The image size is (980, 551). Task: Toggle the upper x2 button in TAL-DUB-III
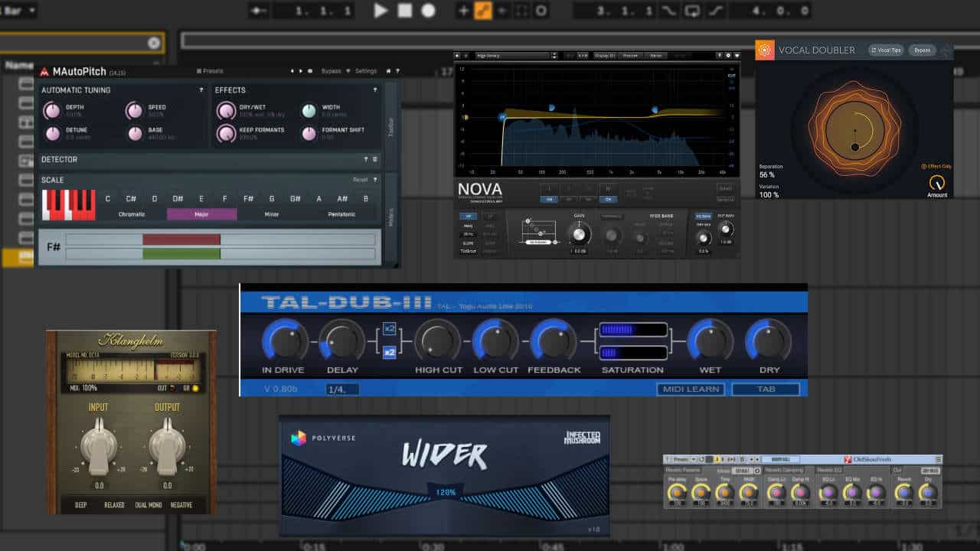389,329
